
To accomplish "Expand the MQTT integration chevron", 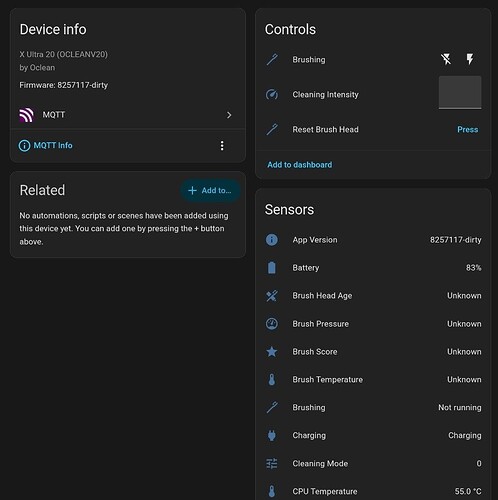I will [229, 115].
